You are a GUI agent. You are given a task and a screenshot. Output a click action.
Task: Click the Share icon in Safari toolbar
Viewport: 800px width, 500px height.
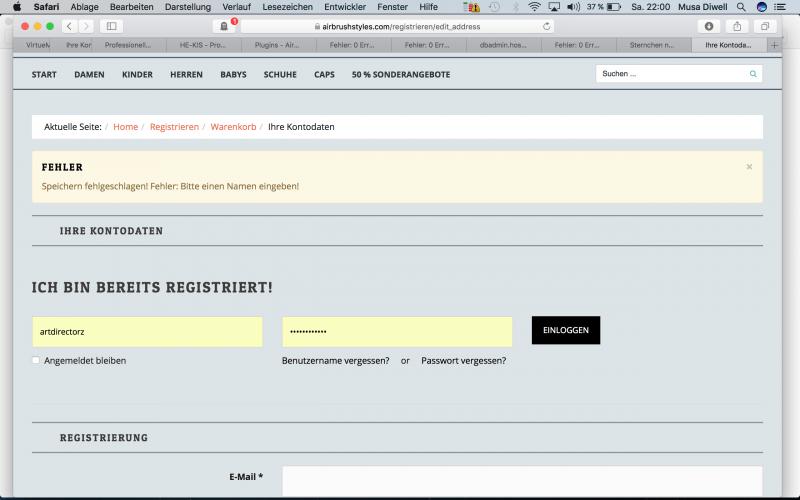tap(738, 26)
